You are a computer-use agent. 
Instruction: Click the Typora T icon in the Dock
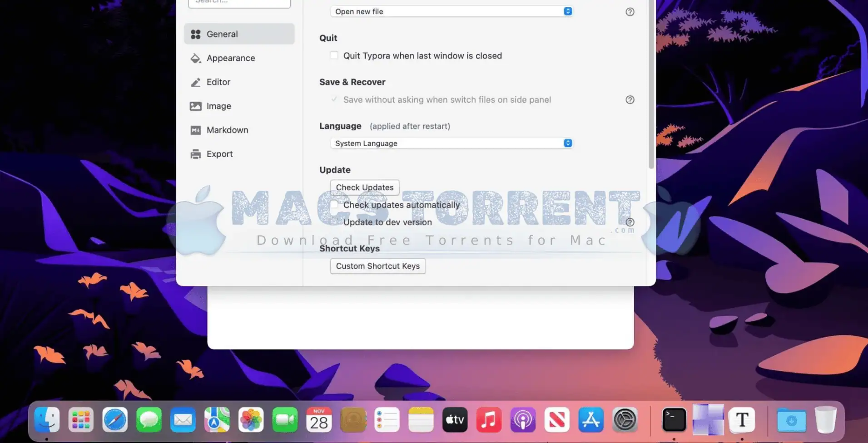coord(742,419)
